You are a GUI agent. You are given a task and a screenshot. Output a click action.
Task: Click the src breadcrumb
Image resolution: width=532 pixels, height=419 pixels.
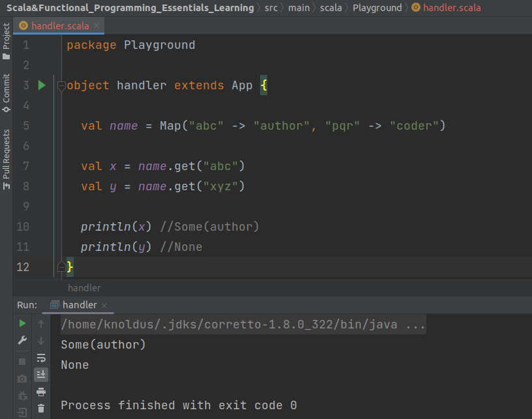click(271, 8)
